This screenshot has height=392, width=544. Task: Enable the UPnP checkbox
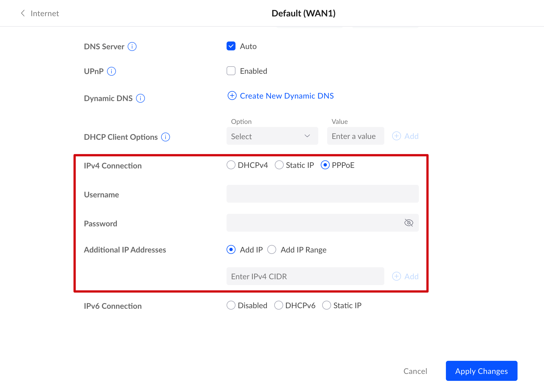(x=231, y=71)
